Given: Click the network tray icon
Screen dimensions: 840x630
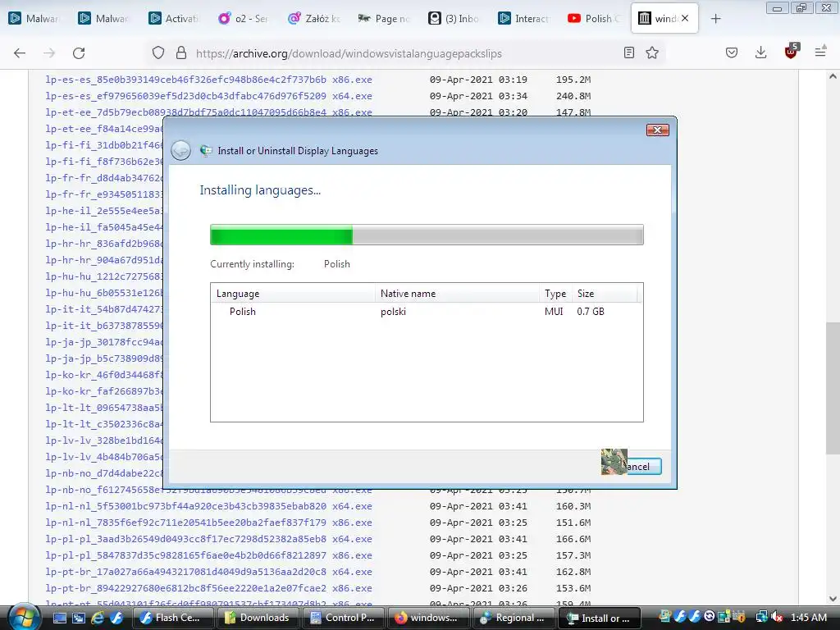Looking at the screenshot, I should click(760, 618).
